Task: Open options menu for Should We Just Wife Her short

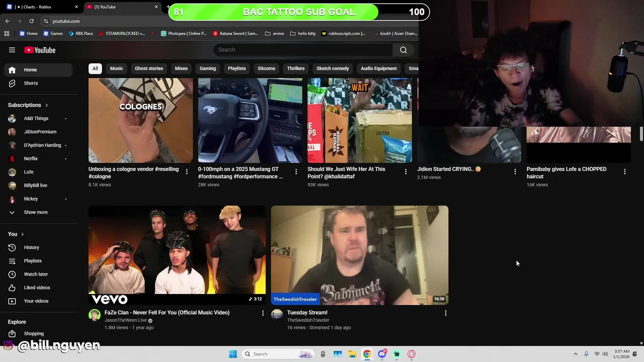Action: 406,172
